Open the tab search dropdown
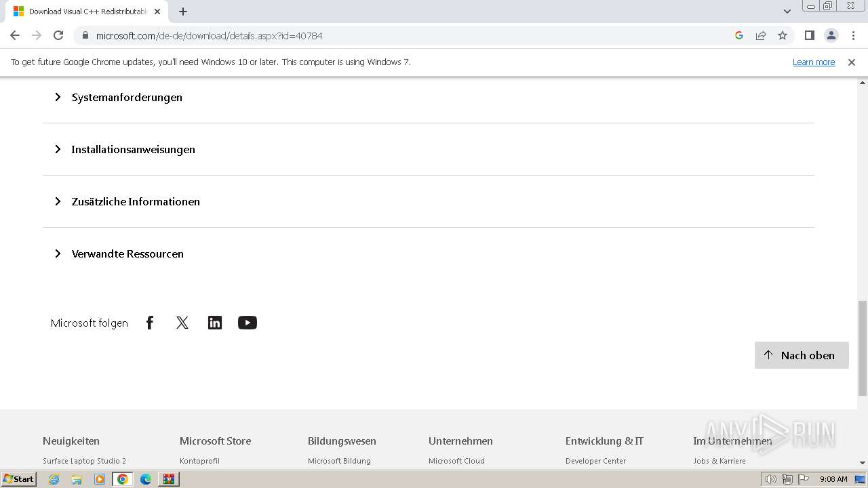 point(787,12)
